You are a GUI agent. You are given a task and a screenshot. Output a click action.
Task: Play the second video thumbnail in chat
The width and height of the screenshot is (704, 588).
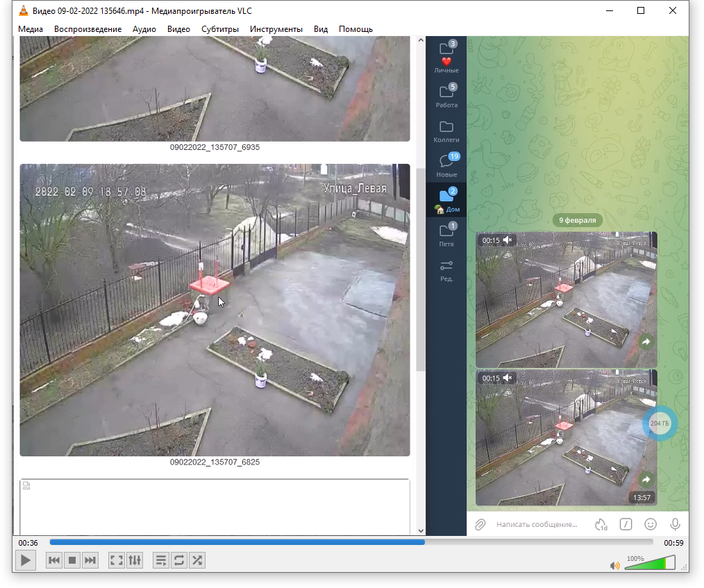coord(566,437)
